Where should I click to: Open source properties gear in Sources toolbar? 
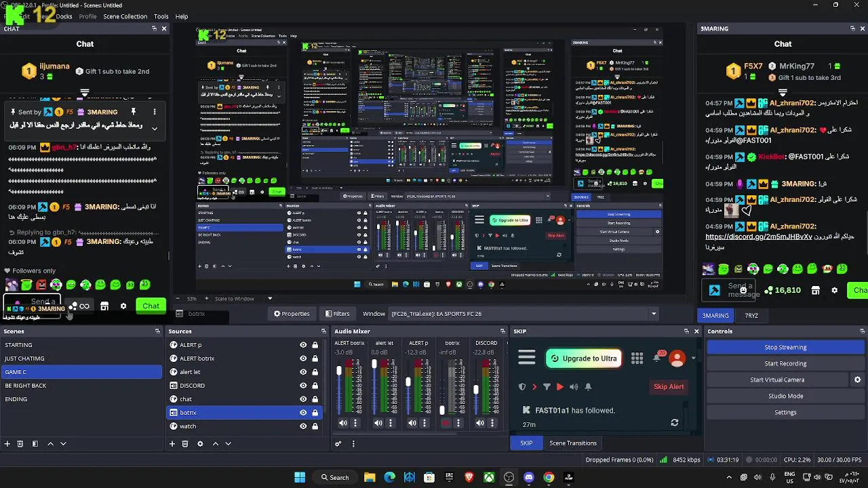pos(200,444)
